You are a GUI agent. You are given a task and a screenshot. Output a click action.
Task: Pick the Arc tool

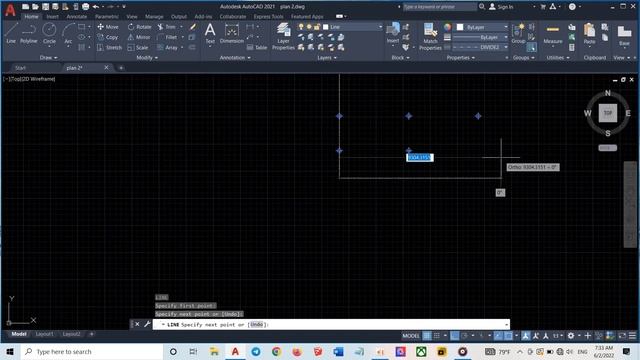(68, 33)
